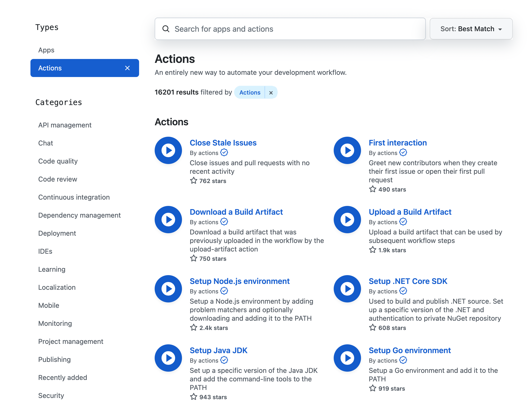This screenshot has width=532, height=406.
Task: Open the Upload a Build Artifact link
Action: 410,212
